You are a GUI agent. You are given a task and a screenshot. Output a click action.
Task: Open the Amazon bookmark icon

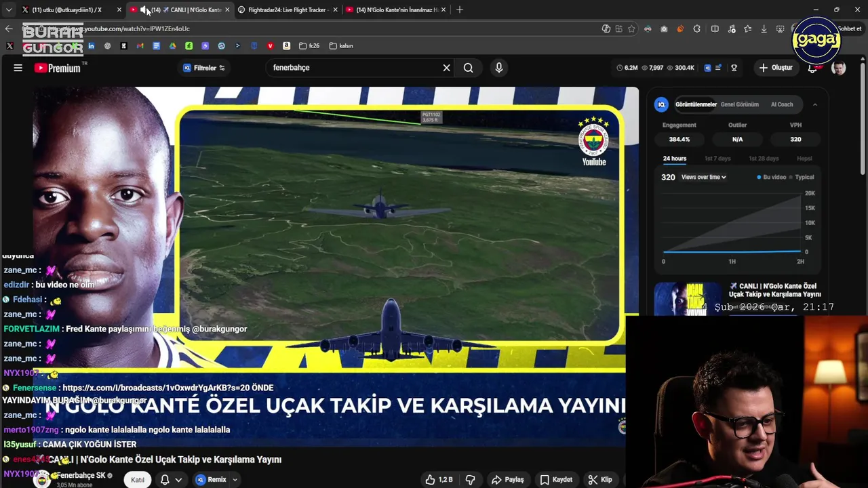click(x=286, y=46)
